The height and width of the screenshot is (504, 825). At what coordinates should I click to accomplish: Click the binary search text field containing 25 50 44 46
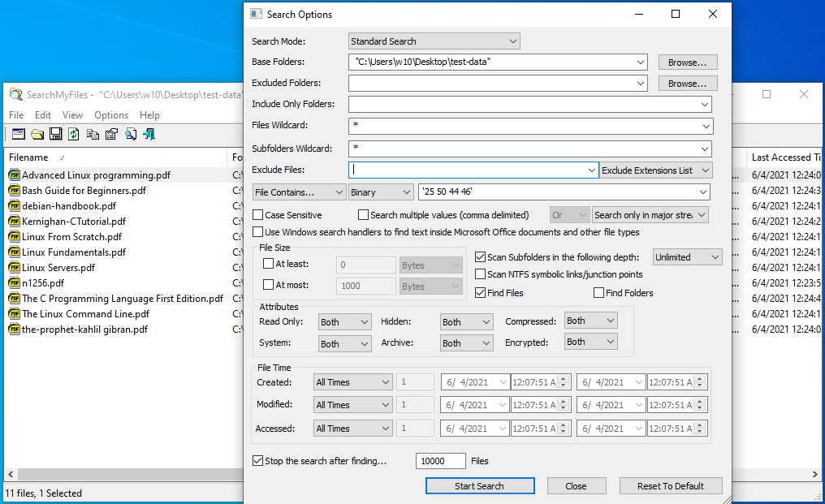(564, 192)
